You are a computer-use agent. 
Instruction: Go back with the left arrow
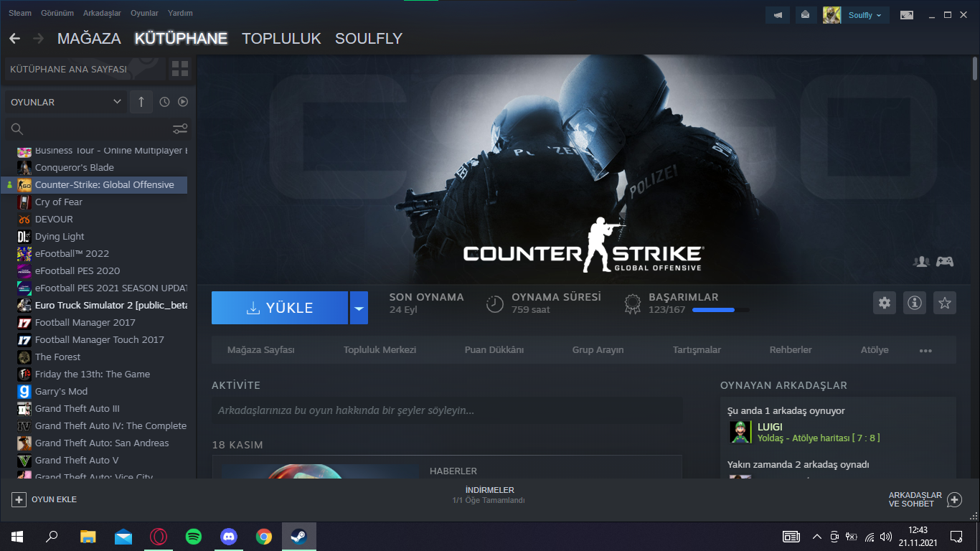pyautogui.click(x=14, y=39)
